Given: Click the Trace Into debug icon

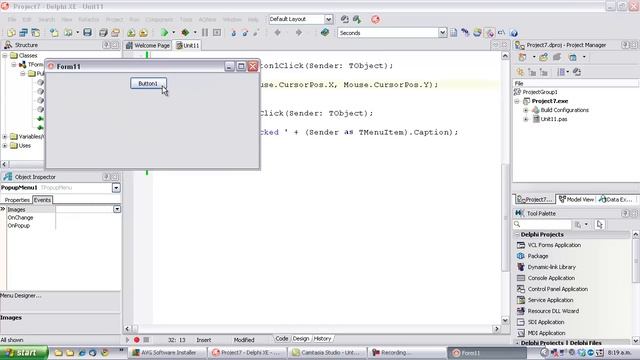Looking at the screenshot, I should [234, 33].
